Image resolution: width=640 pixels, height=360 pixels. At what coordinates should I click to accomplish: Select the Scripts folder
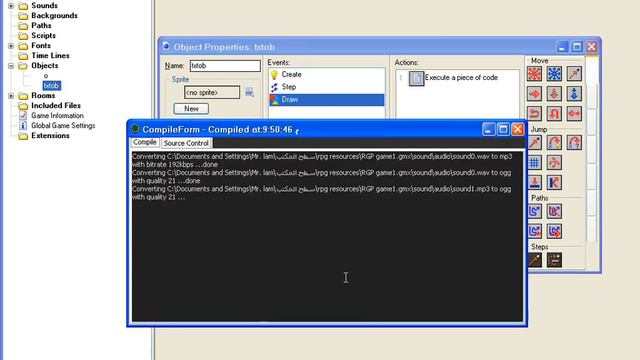click(x=43, y=36)
